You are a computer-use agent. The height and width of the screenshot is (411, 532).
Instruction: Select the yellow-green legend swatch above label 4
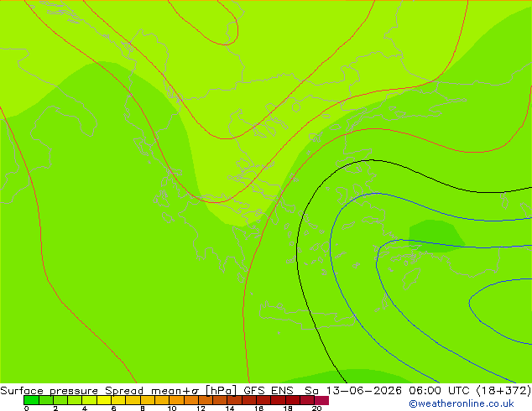click(x=89, y=400)
